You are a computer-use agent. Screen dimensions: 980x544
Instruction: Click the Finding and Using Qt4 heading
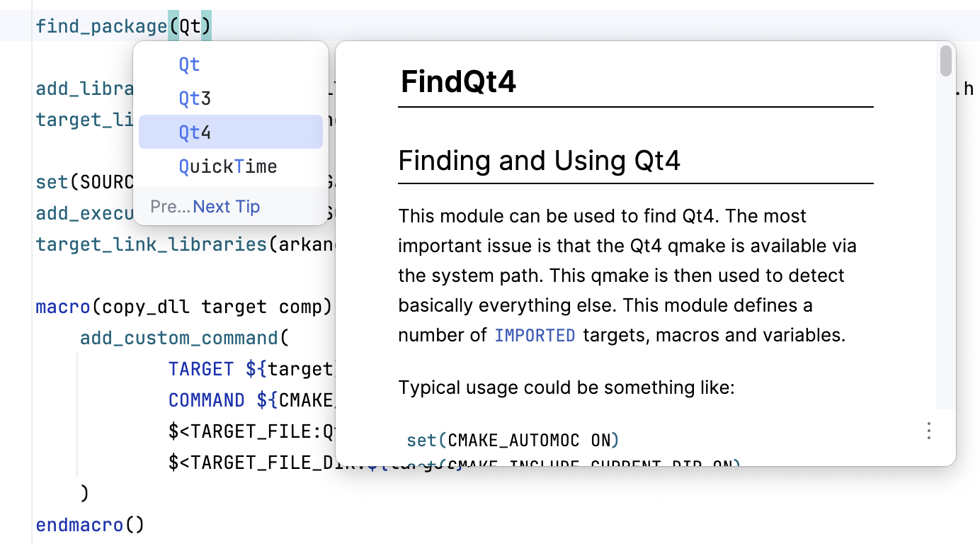pos(540,161)
